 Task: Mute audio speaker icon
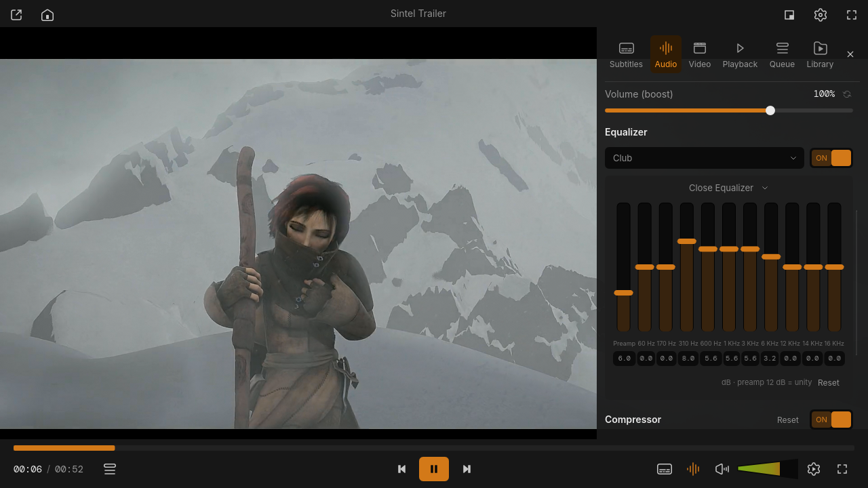pyautogui.click(x=722, y=469)
